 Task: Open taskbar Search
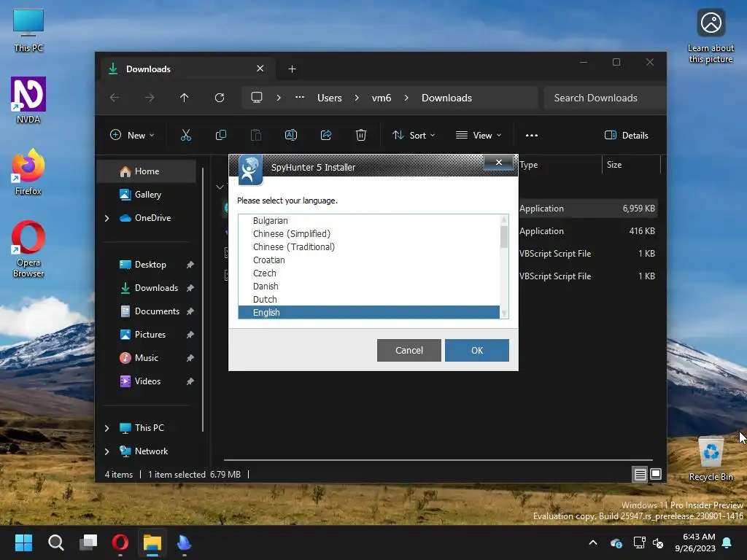55,542
